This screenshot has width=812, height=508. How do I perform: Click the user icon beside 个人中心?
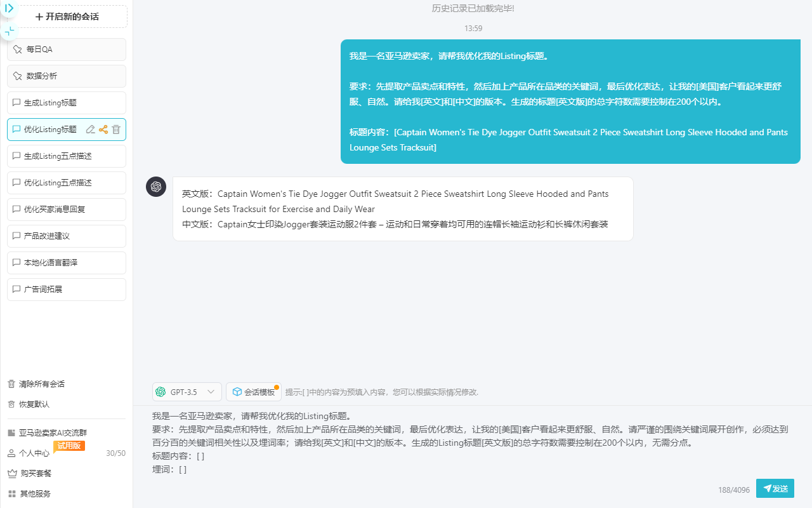coord(10,453)
